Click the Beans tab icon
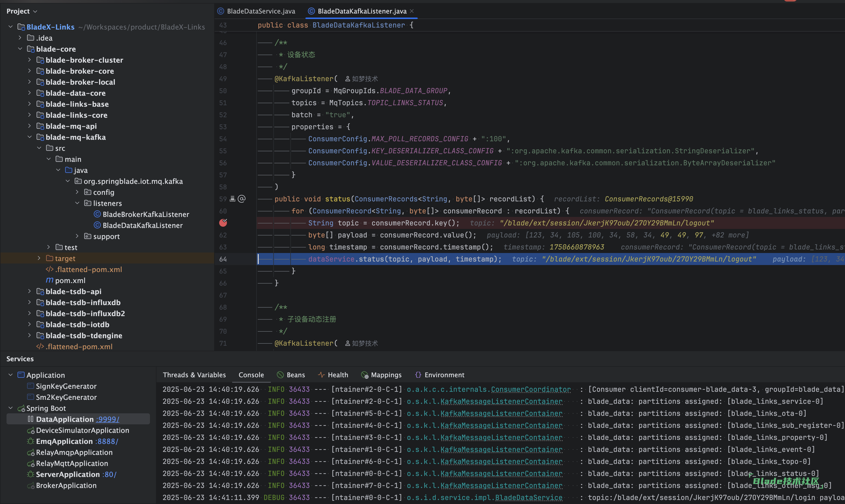845x504 pixels. [280, 374]
